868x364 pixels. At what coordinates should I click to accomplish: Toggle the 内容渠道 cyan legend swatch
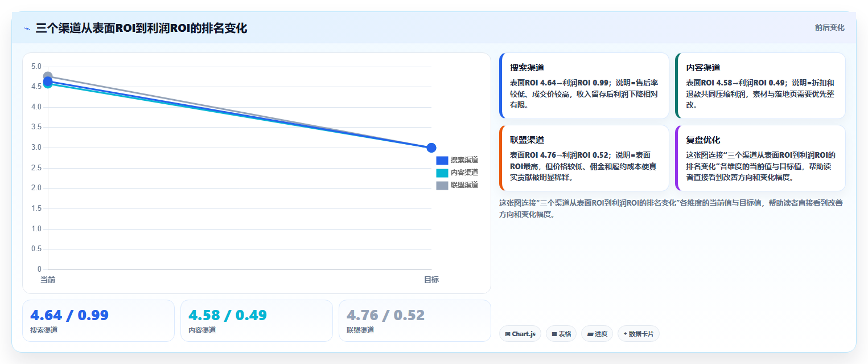(442, 173)
